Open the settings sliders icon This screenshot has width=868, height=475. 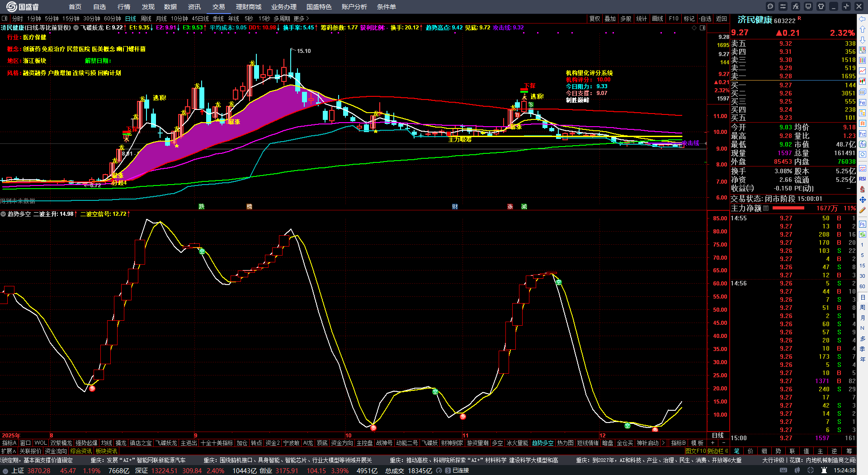(x=783, y=6)
